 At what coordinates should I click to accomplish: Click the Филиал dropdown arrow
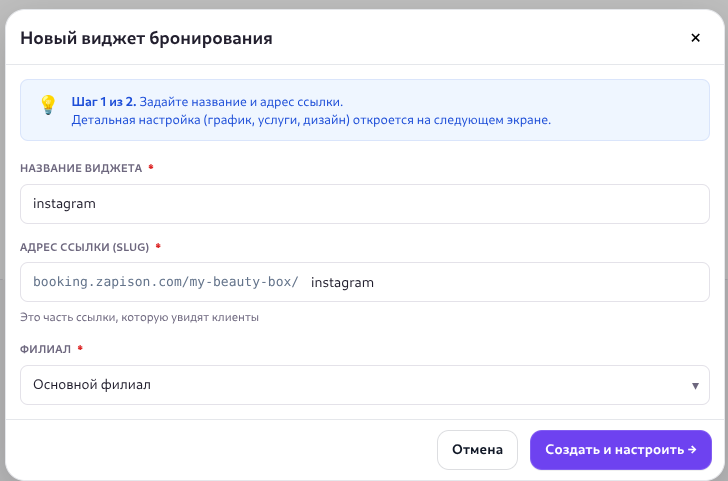pos(694,385)
